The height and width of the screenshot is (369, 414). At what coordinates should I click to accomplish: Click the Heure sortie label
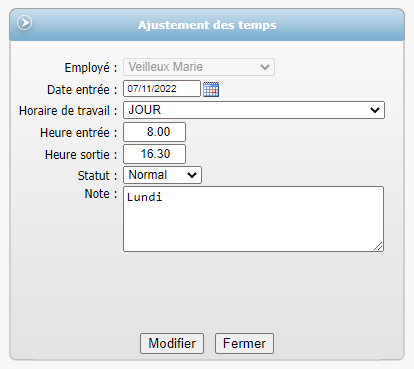(x=81, y=155)
